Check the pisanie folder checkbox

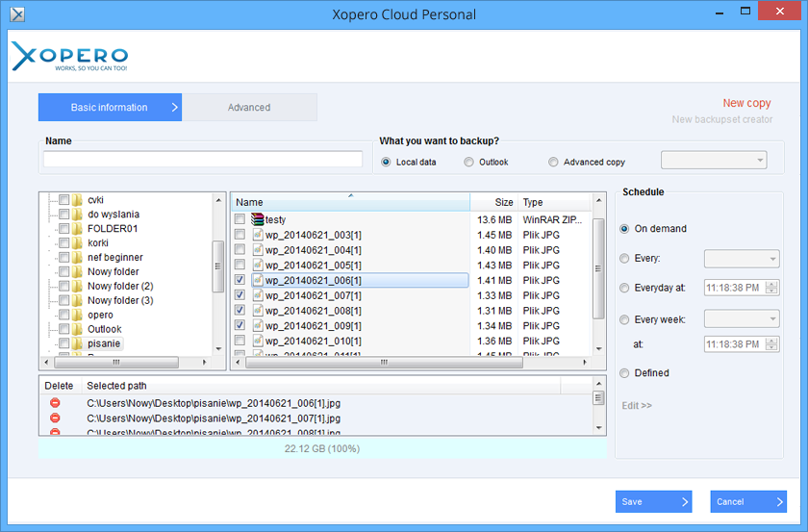pyautogui.click(x=63, y=343)
